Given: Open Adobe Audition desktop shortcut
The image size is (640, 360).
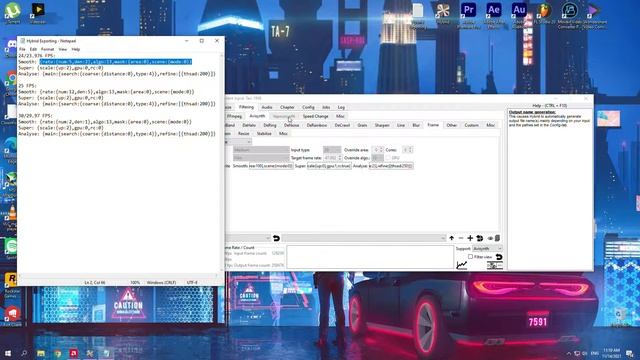Looking at the screenshot, I should 519,10.
